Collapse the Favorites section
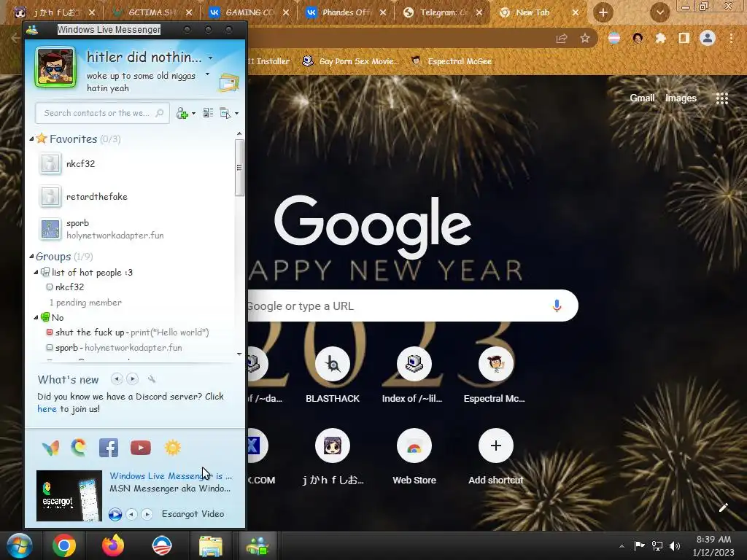The image size is (747, 560). [x=31, y=139]
